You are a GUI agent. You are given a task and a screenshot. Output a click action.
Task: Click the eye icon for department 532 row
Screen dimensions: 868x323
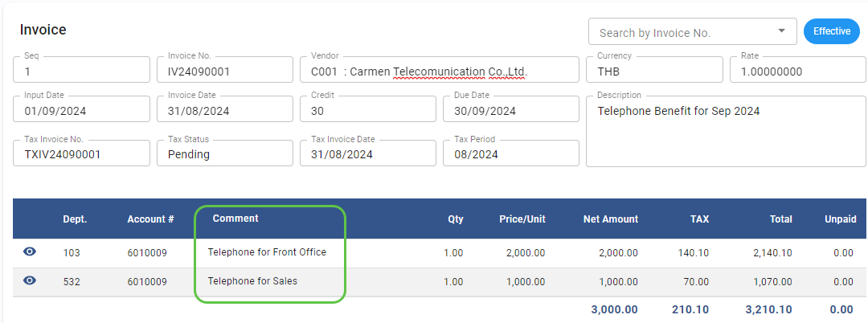coord(30,281)
